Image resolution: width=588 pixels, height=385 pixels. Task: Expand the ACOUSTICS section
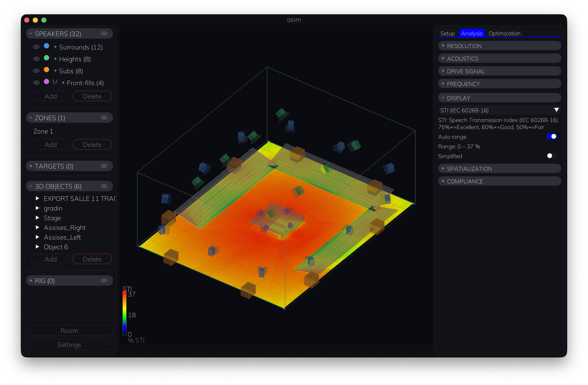(x=499, y=59)
